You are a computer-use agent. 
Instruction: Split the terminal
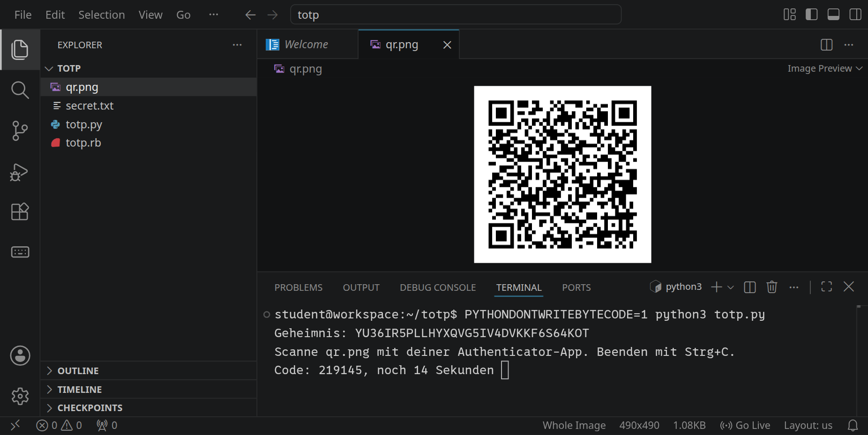750,287
